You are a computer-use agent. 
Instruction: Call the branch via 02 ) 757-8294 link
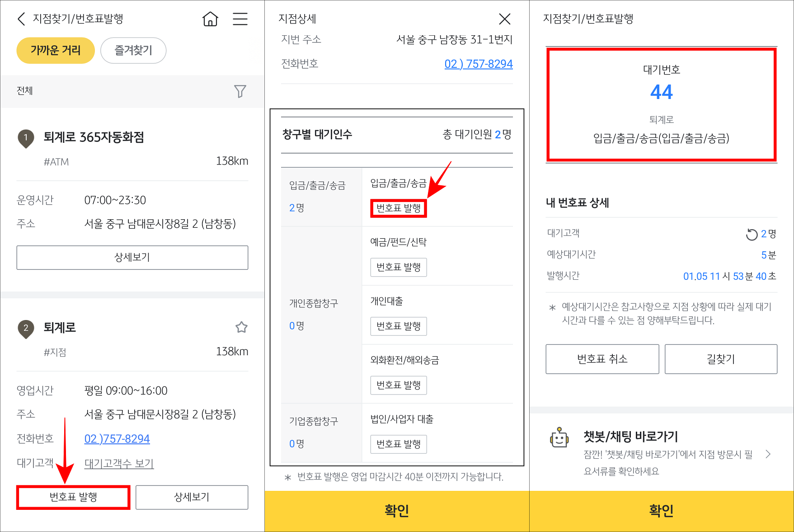[478, 64]
